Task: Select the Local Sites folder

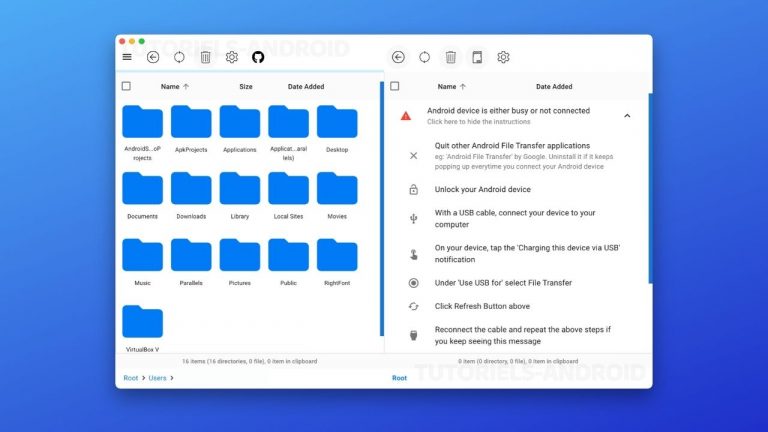Action: click(288, 195)
